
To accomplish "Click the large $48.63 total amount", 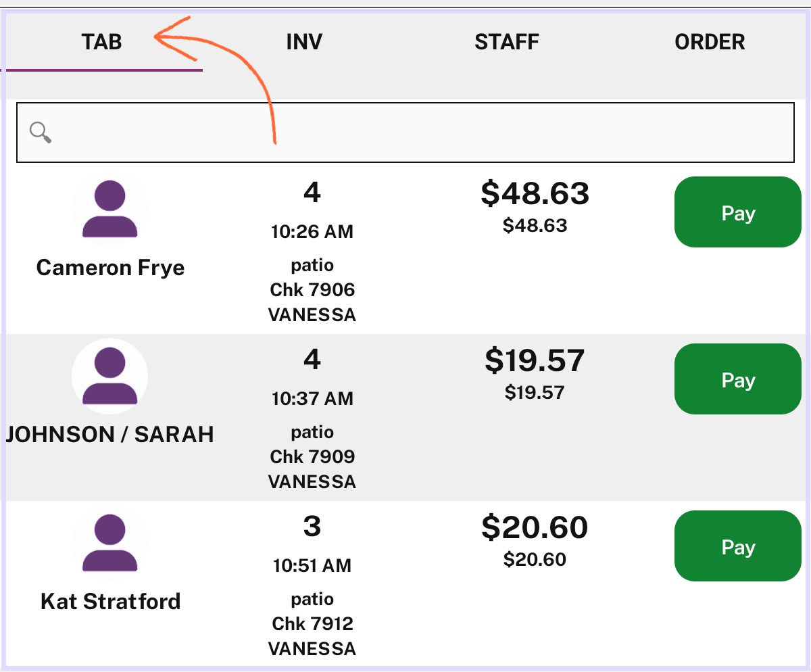I will [535, 194].
